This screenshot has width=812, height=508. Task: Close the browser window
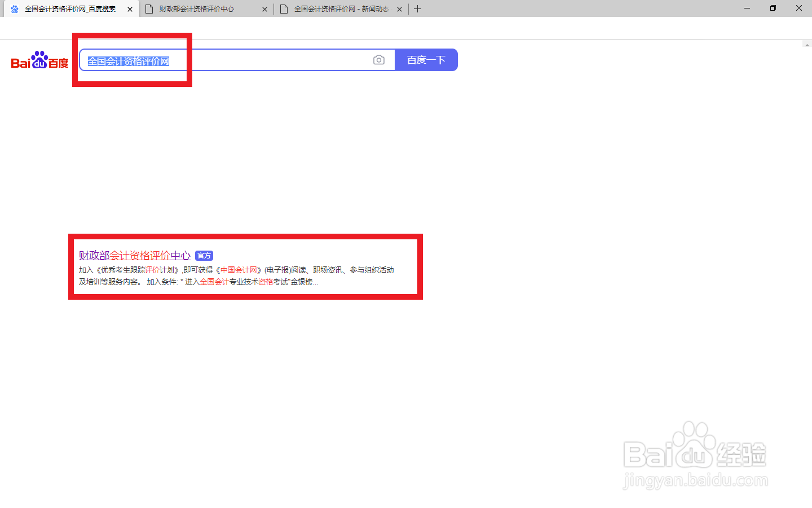799,8
